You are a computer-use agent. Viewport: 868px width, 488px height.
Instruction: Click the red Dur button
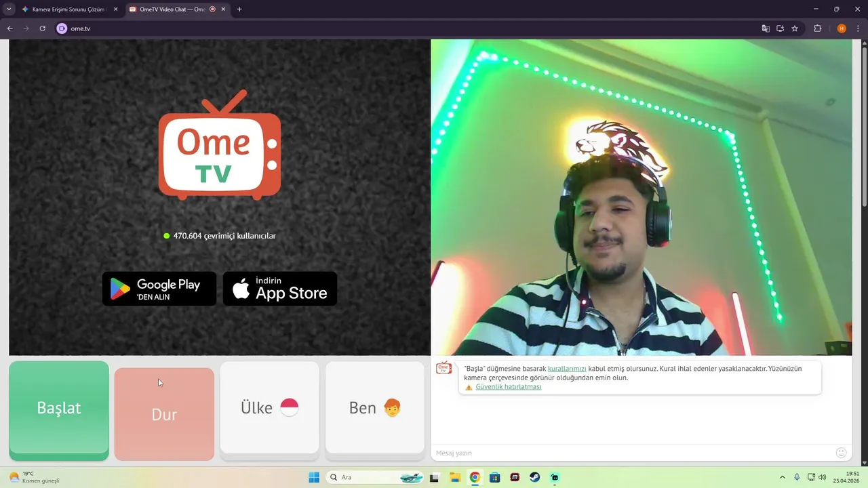click(x=164, y=414)
